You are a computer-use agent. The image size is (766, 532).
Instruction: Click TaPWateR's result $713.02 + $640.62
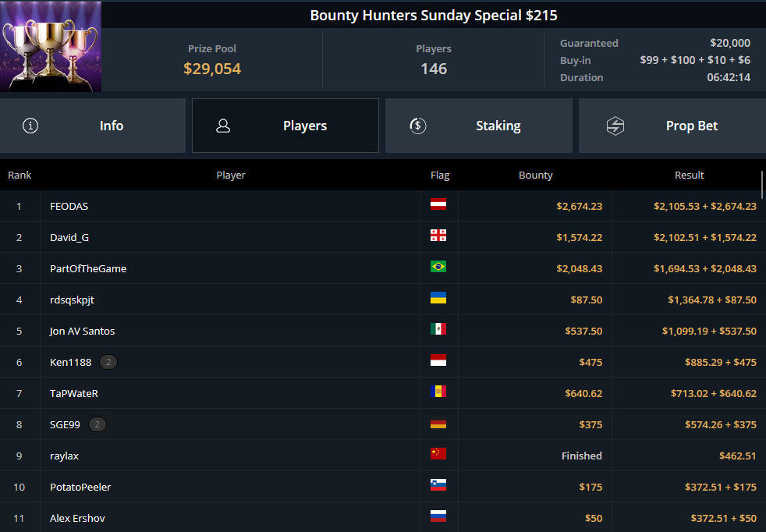click(713, 394)
